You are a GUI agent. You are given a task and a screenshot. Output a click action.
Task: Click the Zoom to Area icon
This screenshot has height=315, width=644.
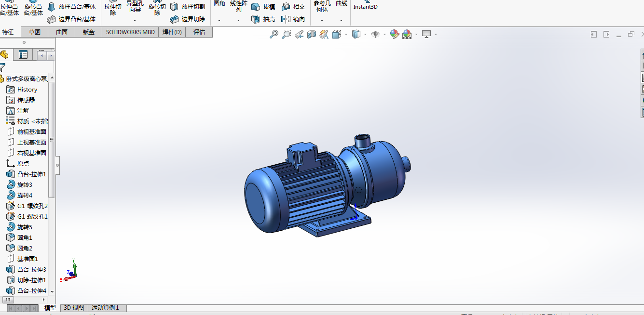click(x=287, y=34)
